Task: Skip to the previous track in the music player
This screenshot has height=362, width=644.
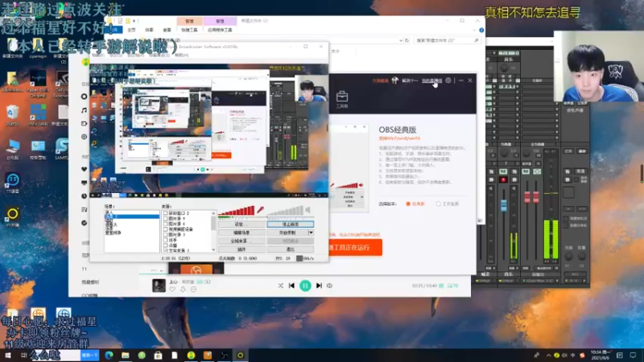Action: pyautogui.click(x=291, y=286)
